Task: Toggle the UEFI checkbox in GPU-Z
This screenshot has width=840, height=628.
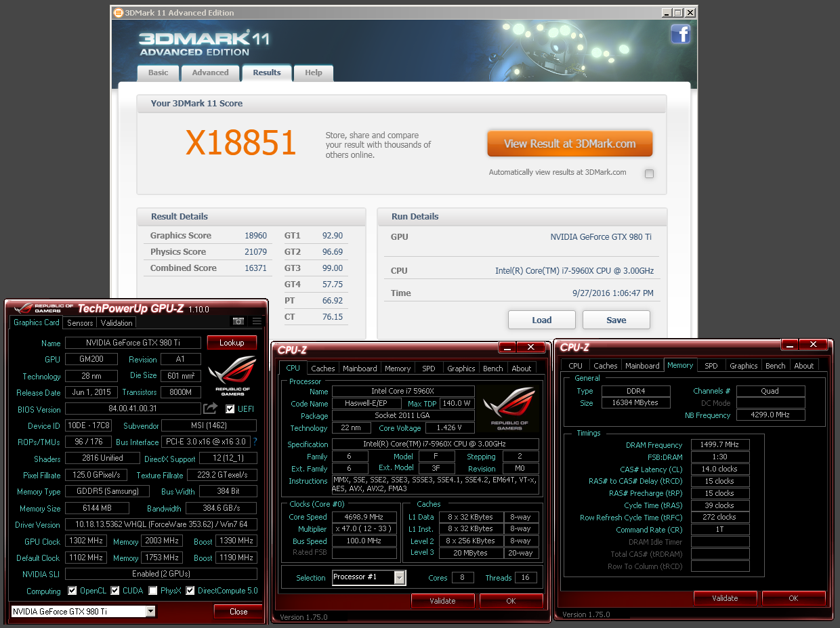Action: coord(230,409)
